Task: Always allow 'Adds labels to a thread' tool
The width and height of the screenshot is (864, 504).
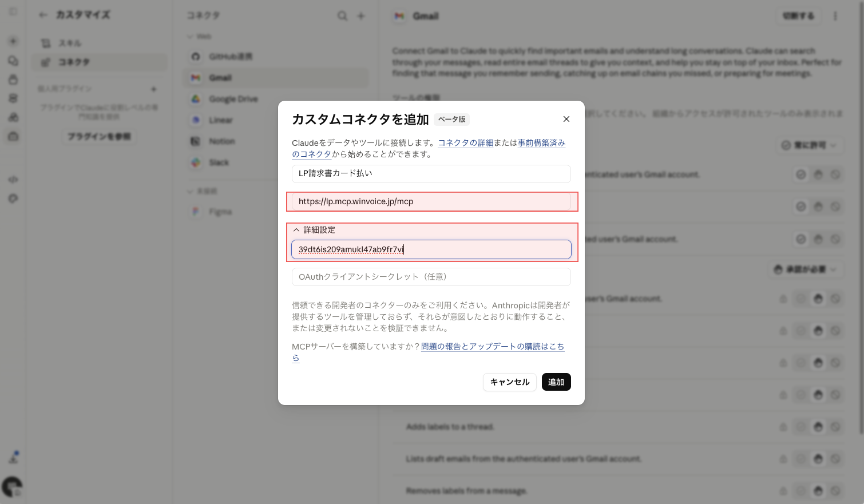Action: [x=801, y=427]
